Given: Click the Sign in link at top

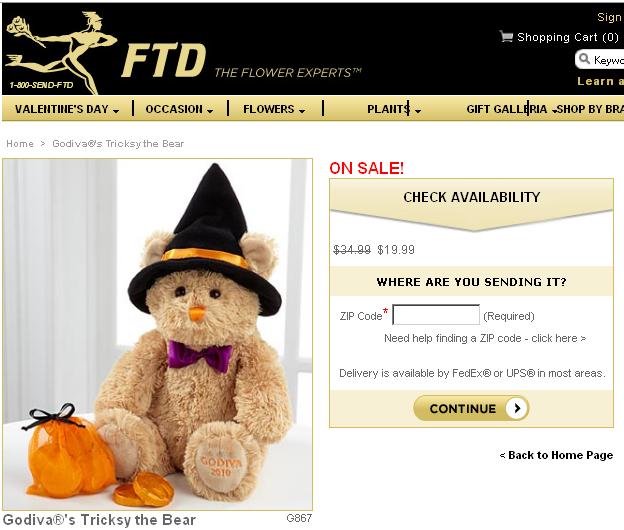Looking at the screenshot, I should [x=610, y=17].
